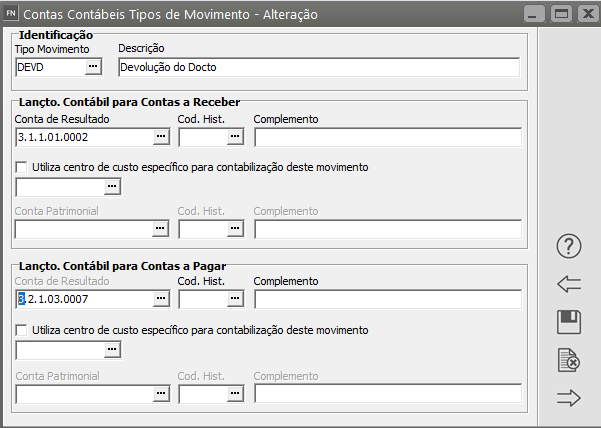Viewport: 601px width, 428px height.
Task: Open Conta de Resultado lookup in Contas a Pagar
Action: 160,299
